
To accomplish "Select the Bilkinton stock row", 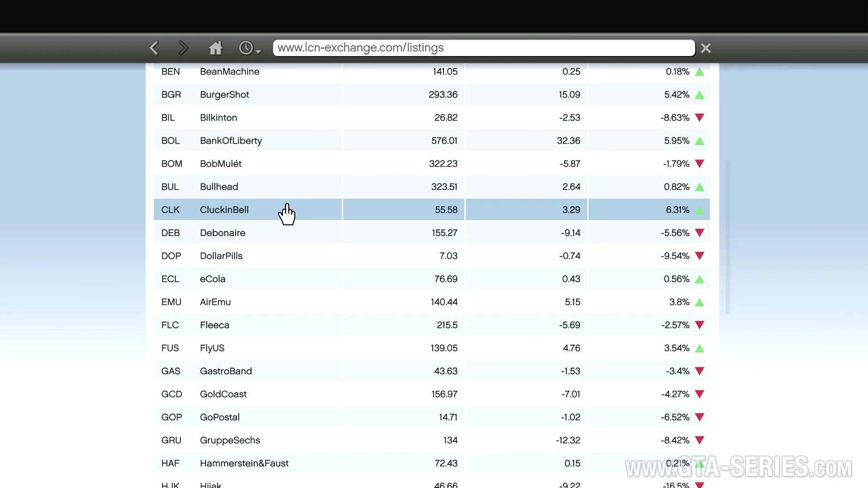I will coord(432,117).
